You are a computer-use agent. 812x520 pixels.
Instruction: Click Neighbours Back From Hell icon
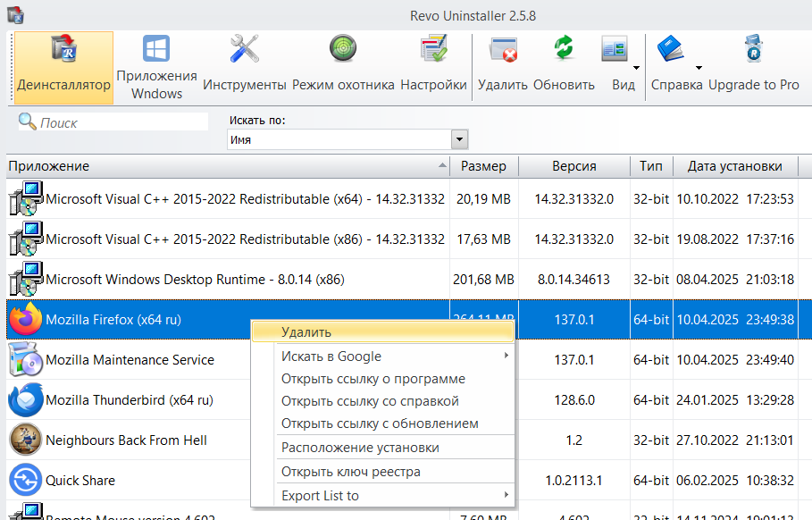[x=25, y=440]
